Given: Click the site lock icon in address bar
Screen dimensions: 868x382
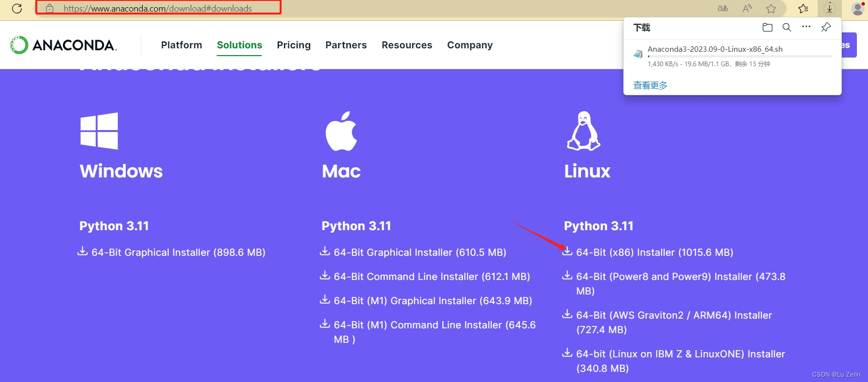Looking at the screenshot, I should pyautogui.click(x=49, y=8).
